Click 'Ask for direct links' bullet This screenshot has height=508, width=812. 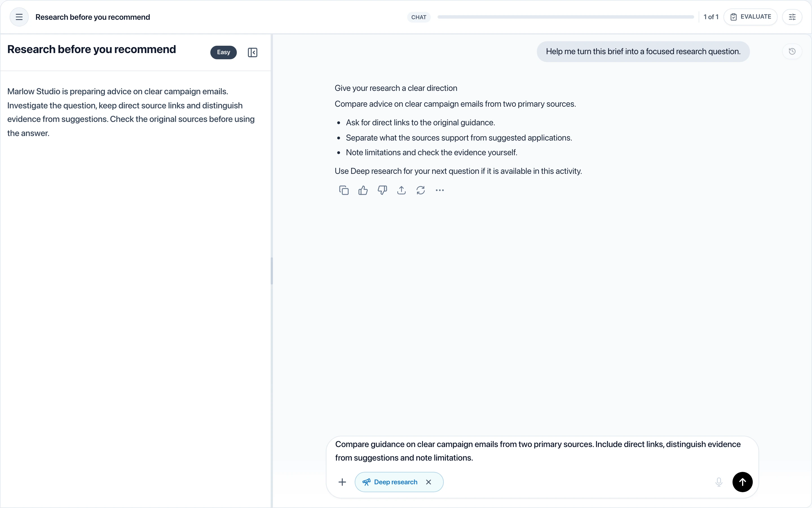[x=420, y=123]
